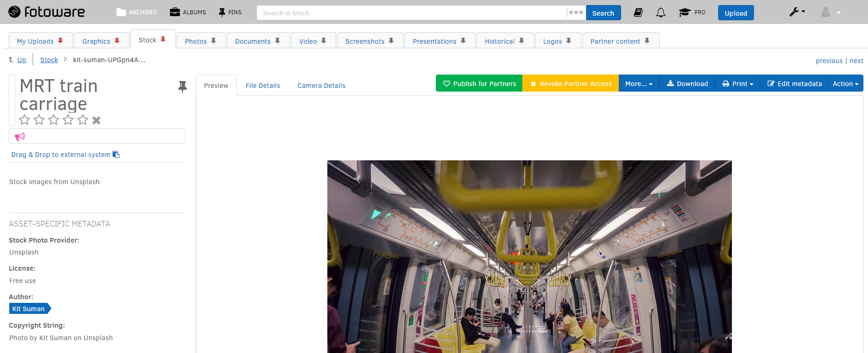
Task: Toggle pin on Partner content tab icon
Action: (x=647, y=41)
